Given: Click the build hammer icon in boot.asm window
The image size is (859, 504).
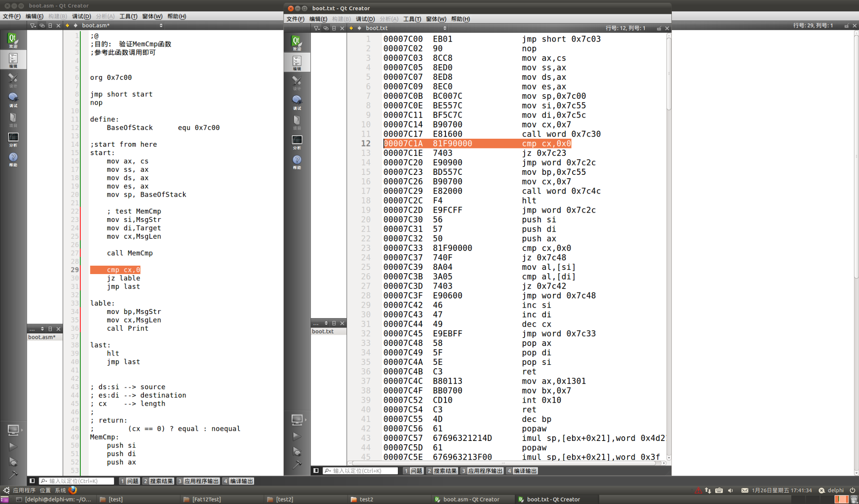Looking at the screenshot, I should [13, 475].
